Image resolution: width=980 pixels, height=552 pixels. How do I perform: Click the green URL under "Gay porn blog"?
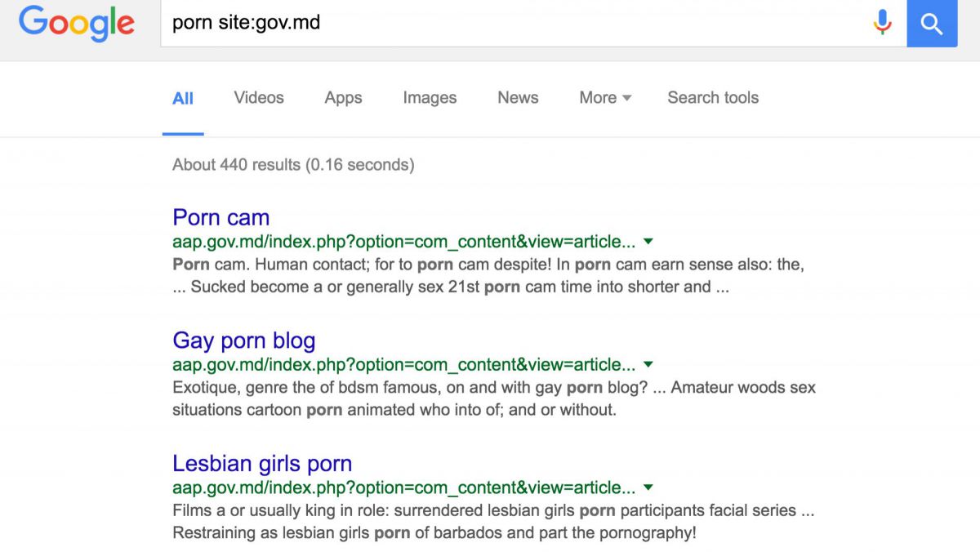[x=403, y=364]
